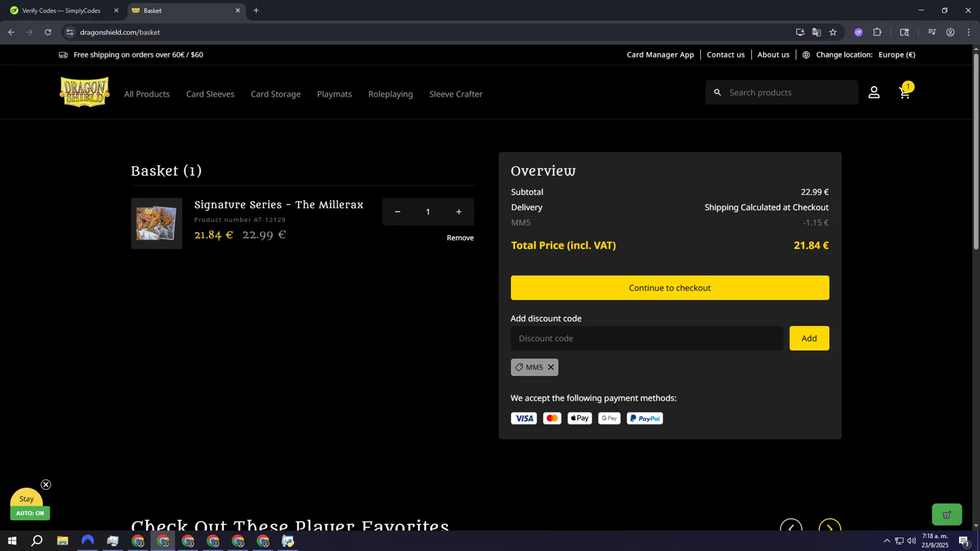
Task: Click the PayPal payment logo
Action: click(645, 418)
